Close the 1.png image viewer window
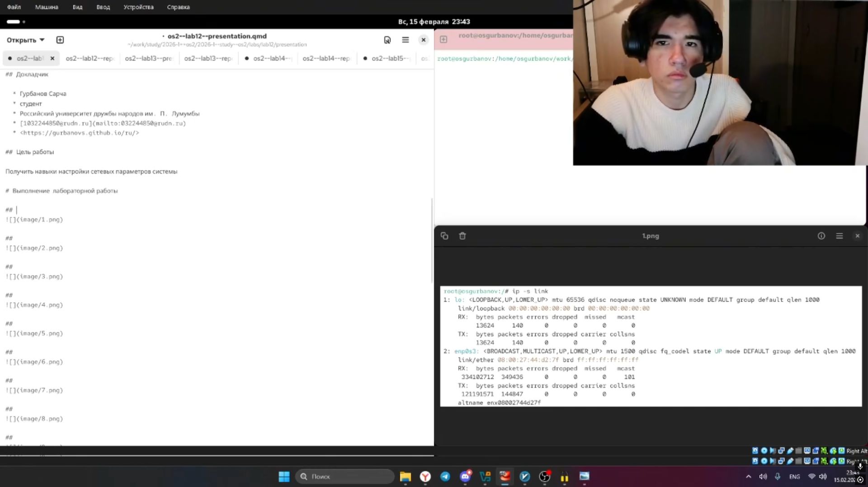Image resolution: width=868 pixels, height=487 pixels. click(858, 236)
